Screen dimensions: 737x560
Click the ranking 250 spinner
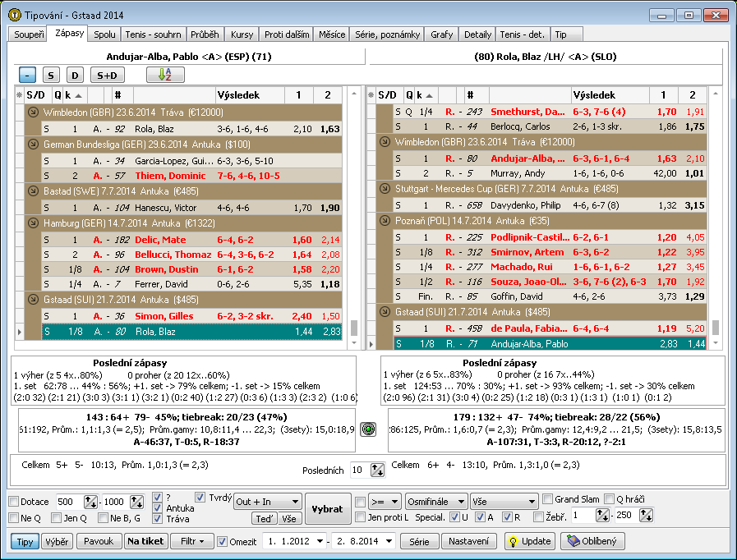pyautogui.click(x=646, y=516)
